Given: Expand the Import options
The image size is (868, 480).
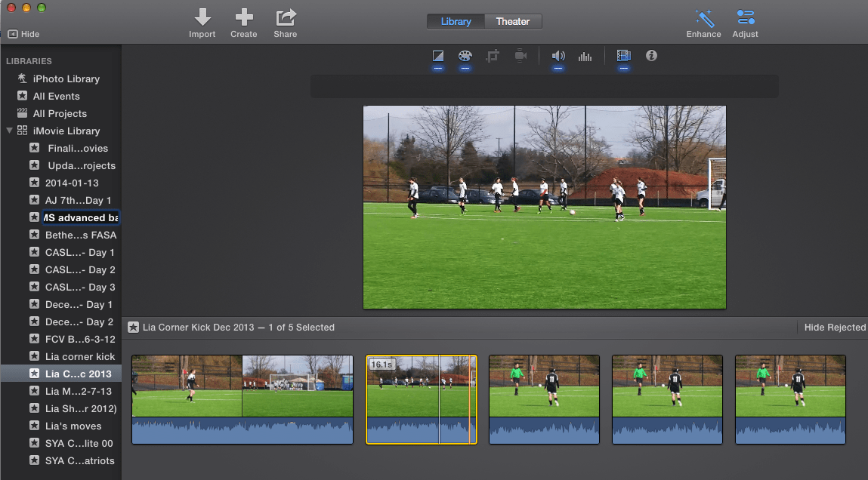Looking at the screenshot, I should click(x=202, y=23).
